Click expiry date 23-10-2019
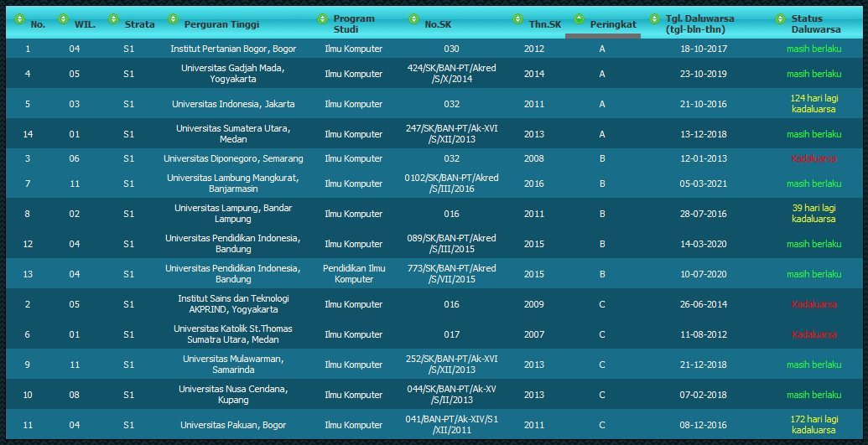The height and width of the screenshot is (445, 868). (703, 74)
